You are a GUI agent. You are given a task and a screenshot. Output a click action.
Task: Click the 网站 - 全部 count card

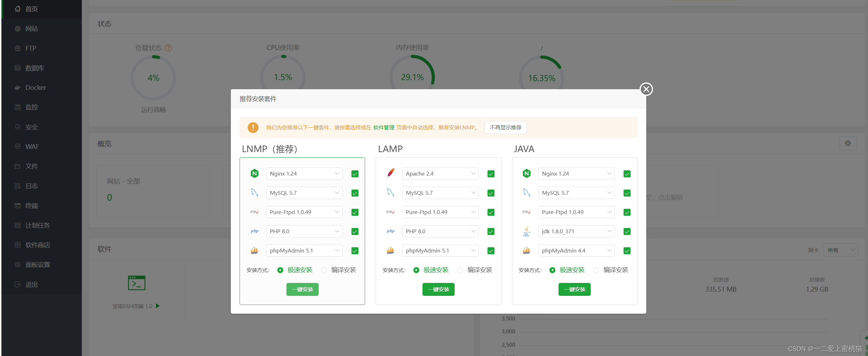coord(153,191)
